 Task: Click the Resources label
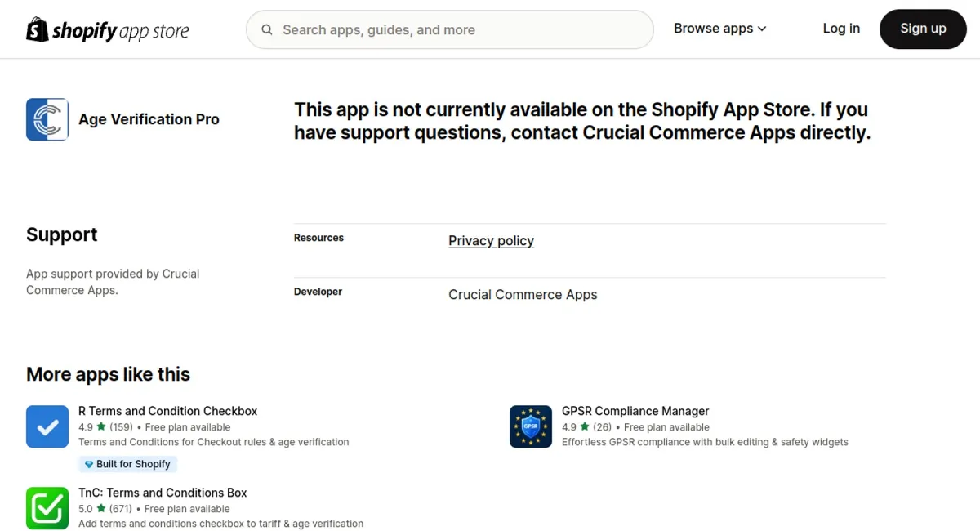coord(318,238)
